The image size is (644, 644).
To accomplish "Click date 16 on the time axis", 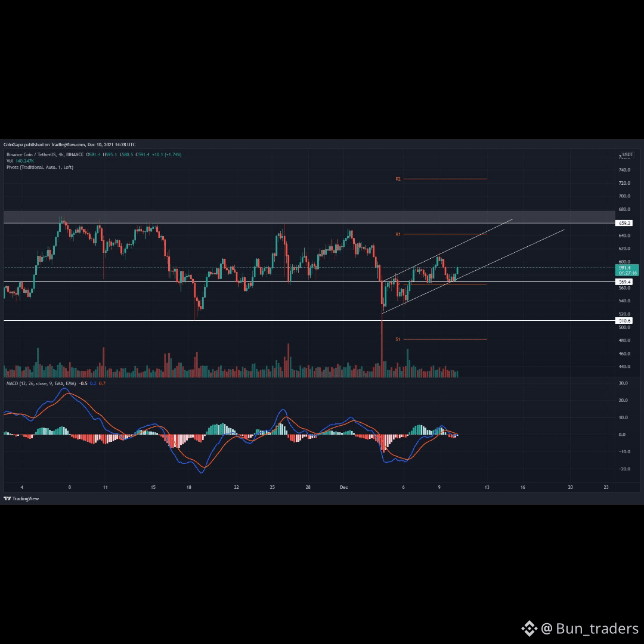I will click(523, 488).
